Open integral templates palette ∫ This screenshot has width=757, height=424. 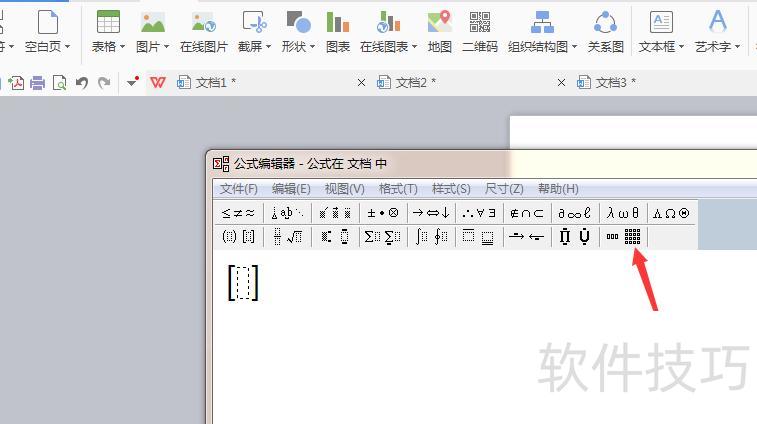point(431,237)
